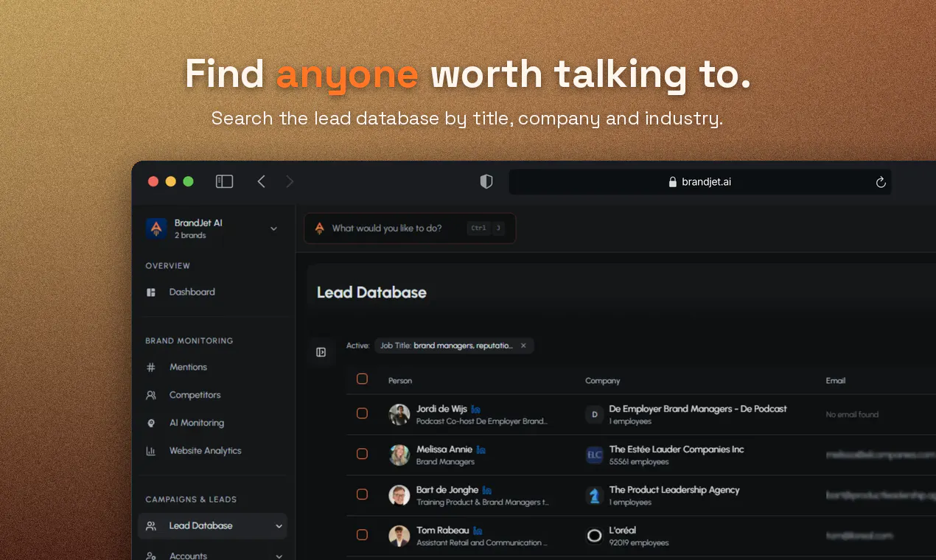Click the Accounts icon in the sidebar
936x560 pixels.
pos(151,556)
